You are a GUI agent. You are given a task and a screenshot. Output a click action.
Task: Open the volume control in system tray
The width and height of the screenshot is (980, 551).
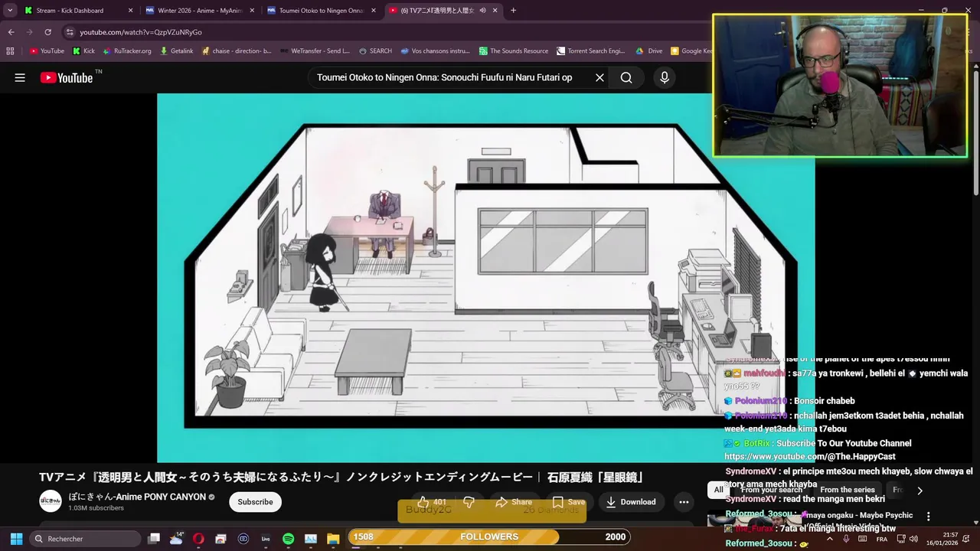click(x=913, y=539)
